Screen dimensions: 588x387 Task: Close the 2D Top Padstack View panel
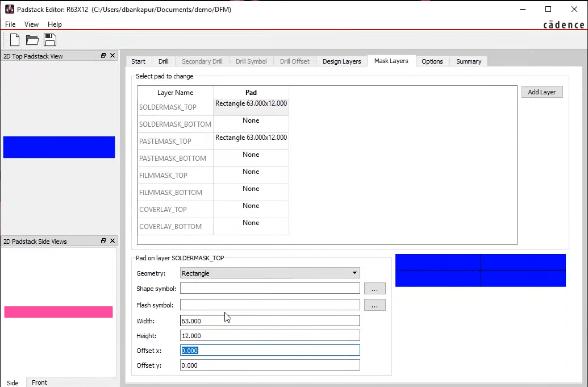[x=112, y=56]
